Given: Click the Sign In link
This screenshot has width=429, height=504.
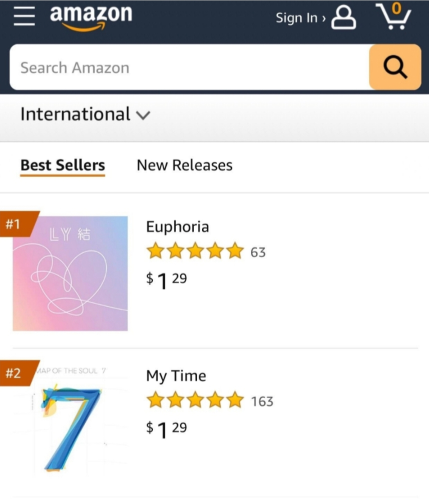Looking at the screenshot, I should [299, 18].
